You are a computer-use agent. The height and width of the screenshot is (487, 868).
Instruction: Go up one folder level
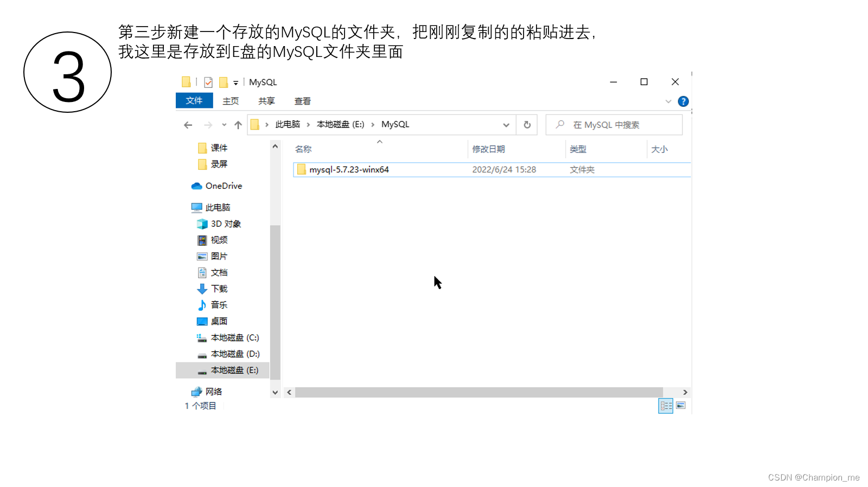(238, 125)
